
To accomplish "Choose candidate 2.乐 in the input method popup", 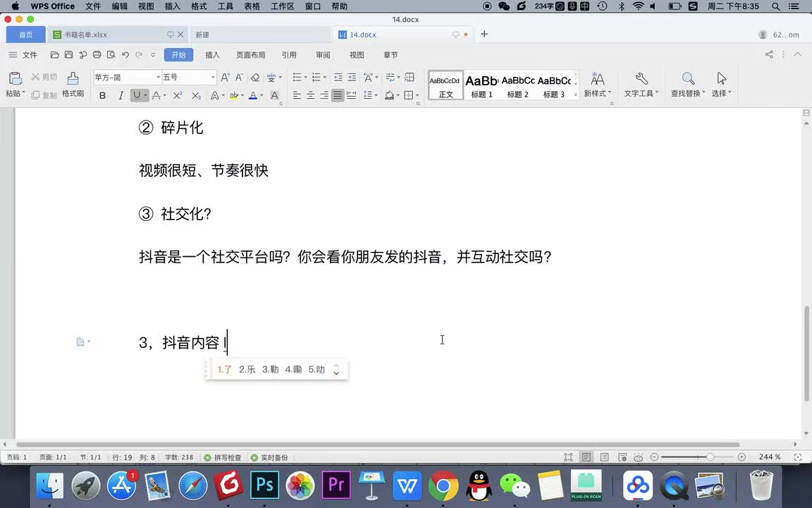I will (x=247, y=370).
